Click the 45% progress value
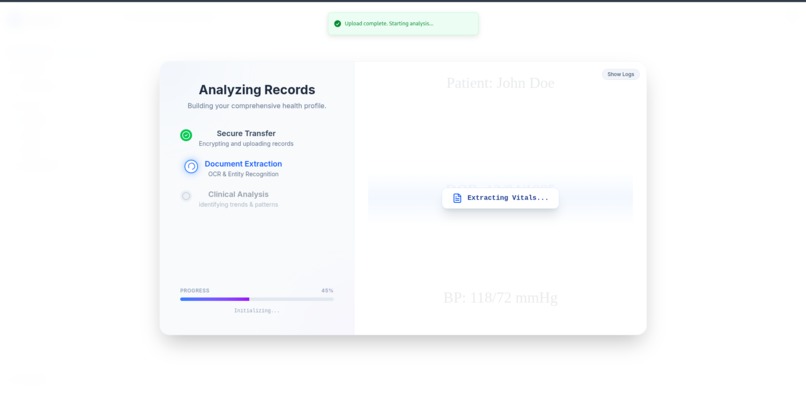Viewport: 806px width, 393px height. [x=327, y=290]
